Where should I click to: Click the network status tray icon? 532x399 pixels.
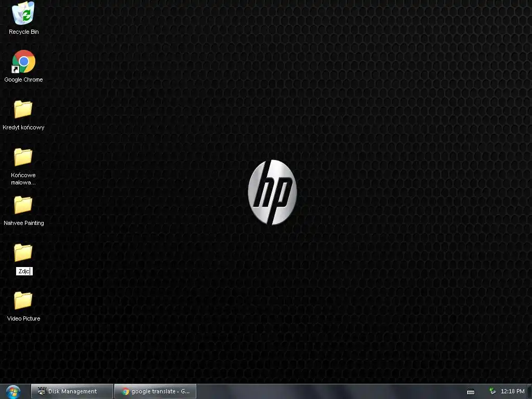point(493,391)
